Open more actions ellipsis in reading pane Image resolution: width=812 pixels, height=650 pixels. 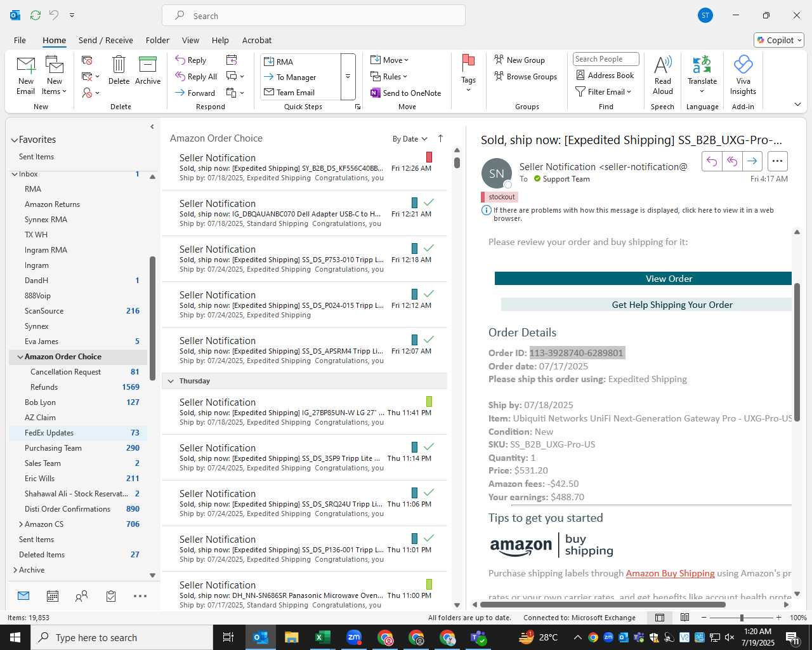(778, 161)
